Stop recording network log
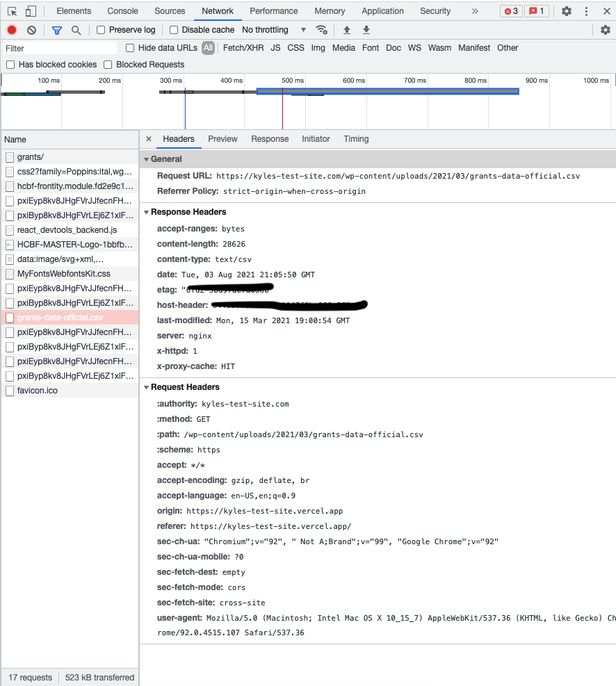This screenshot has width=616, height=686. tap(12, 30)
